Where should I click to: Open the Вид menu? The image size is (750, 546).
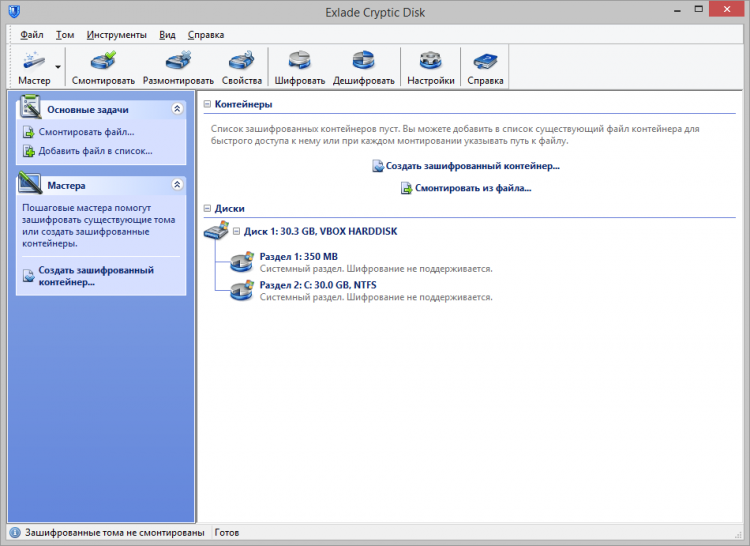pyautogui.click(x=167, y=35)
